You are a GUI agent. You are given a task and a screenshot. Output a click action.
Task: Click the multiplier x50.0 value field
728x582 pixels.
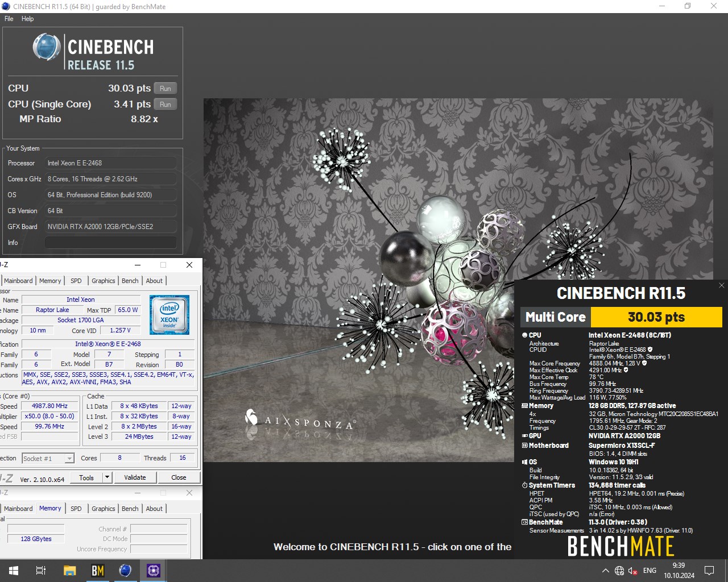pos(50,416)
